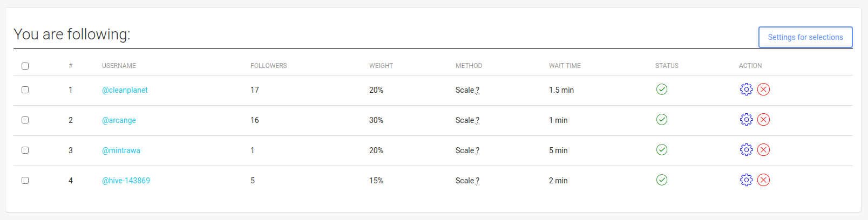Open settings gear for @mintrawa

coord(746,150)
